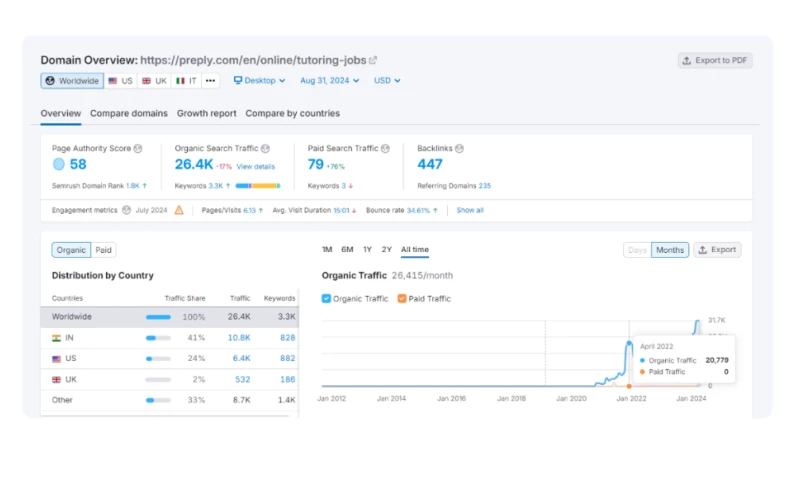Switch distribution view to Organic
Image resolution: width=800 pixels, height=480 pixels.
71,250
